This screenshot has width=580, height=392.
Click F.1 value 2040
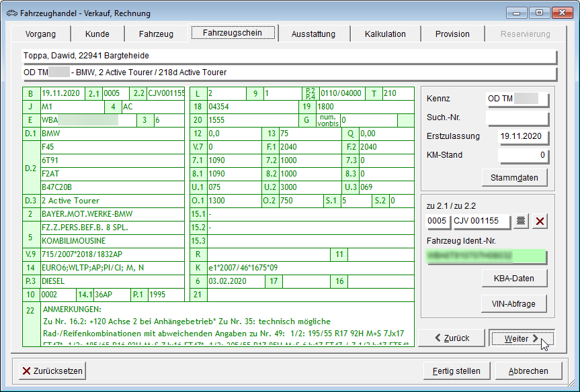pos(310,147)
